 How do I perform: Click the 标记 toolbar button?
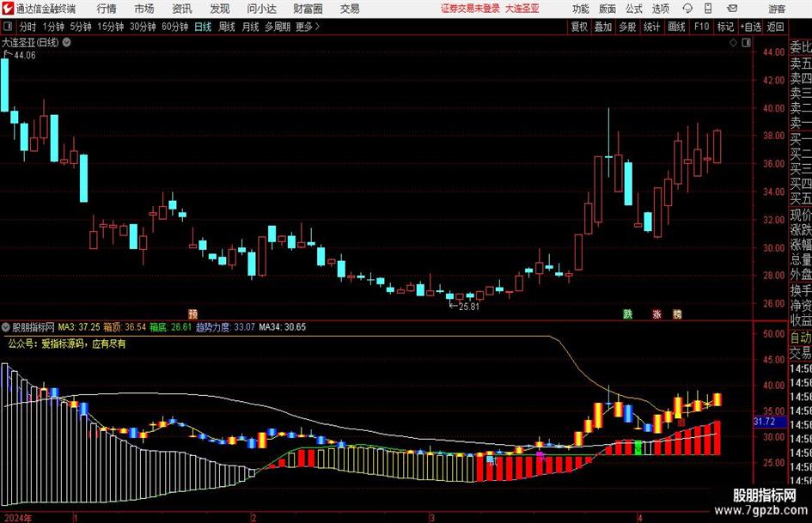[725, 27]
